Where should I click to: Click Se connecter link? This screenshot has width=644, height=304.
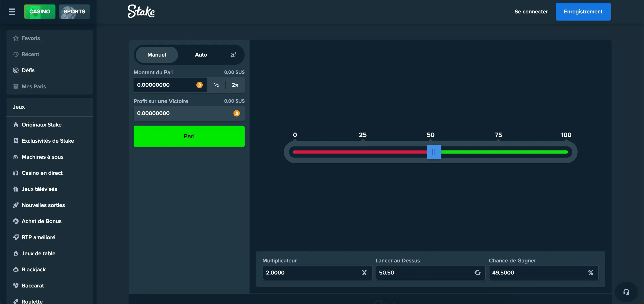coord(531,11)
